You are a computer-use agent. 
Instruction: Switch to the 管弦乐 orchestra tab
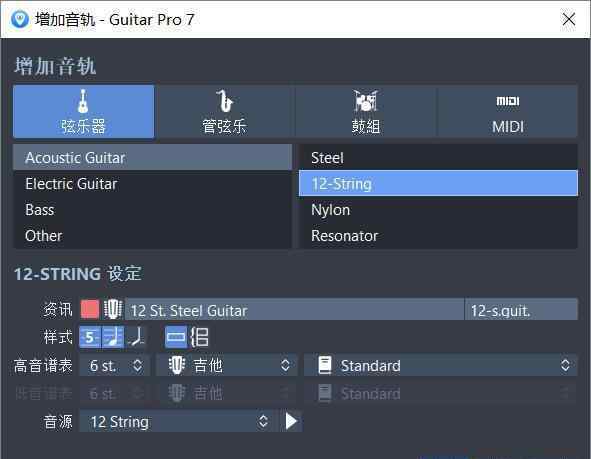(225, 112)
